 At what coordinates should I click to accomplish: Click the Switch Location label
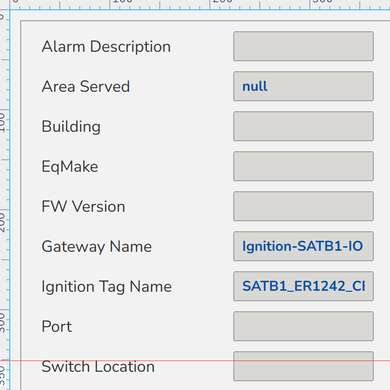pos(98,367)
